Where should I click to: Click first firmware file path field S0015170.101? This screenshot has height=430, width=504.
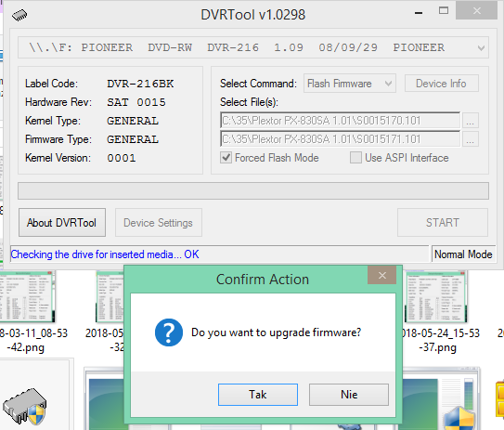point(340,121)
